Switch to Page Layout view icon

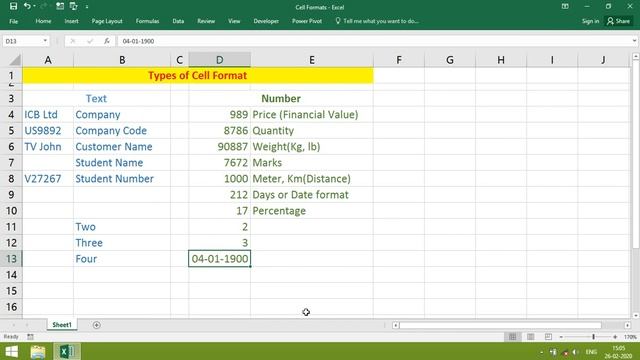[x=531, y=337]
